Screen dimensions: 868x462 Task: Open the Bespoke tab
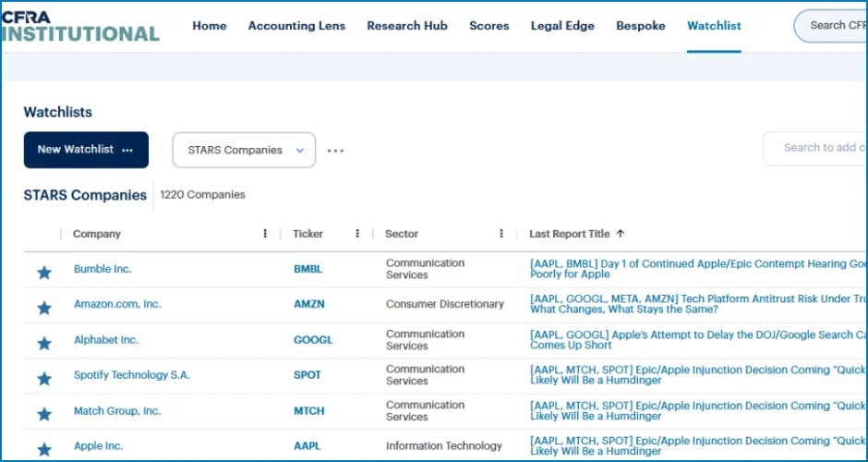(x=641, y=26)
